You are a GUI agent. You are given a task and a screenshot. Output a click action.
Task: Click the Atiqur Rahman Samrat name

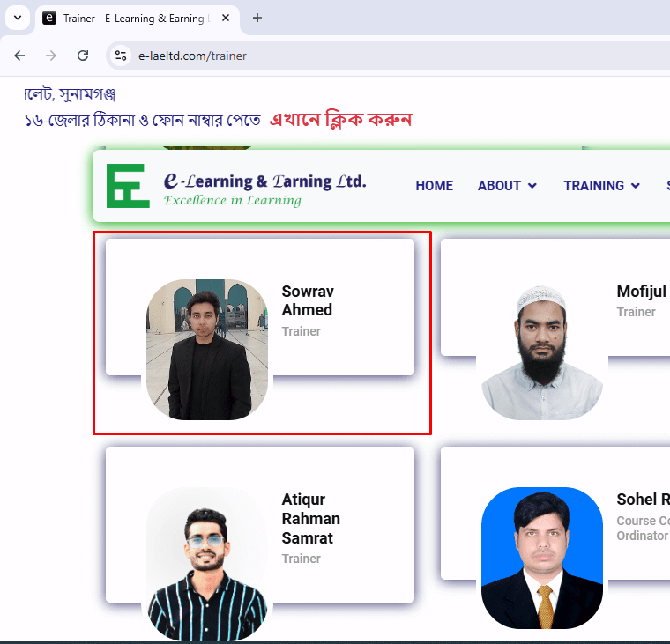310,518
